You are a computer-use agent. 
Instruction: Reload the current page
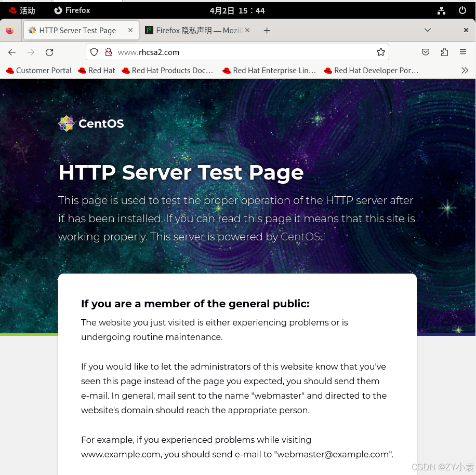pyautogui.click(x=49, y=52)
